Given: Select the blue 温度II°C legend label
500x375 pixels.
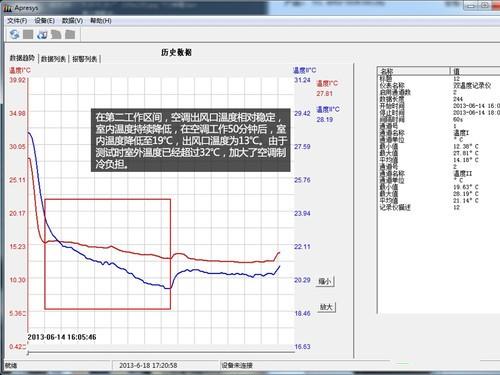Looking at the screenshot, I should click(x=328, y=109).
